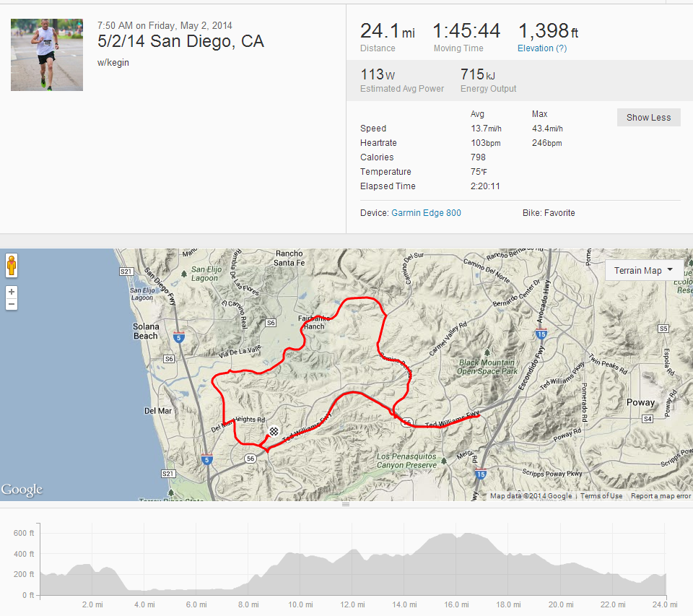Open the Garmin Edge 800 device link
This screenshot has width=693, height=616.
[426, 213]
